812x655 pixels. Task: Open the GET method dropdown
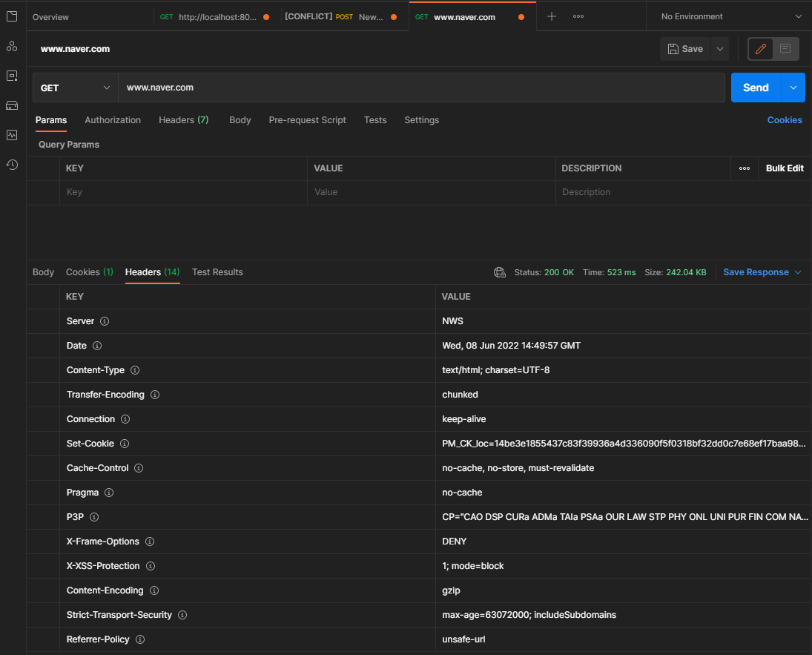[x=76, y=88]
